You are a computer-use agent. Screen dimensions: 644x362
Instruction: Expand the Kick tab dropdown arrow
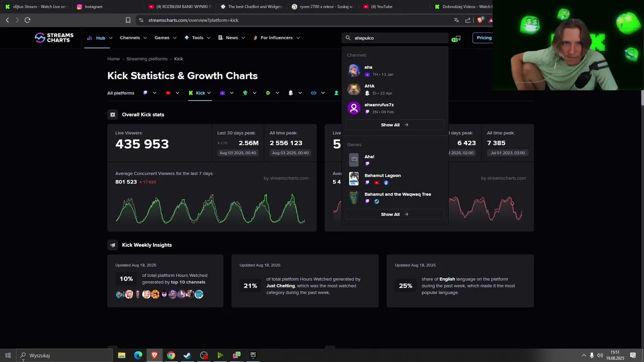click(x=209, y=93)
